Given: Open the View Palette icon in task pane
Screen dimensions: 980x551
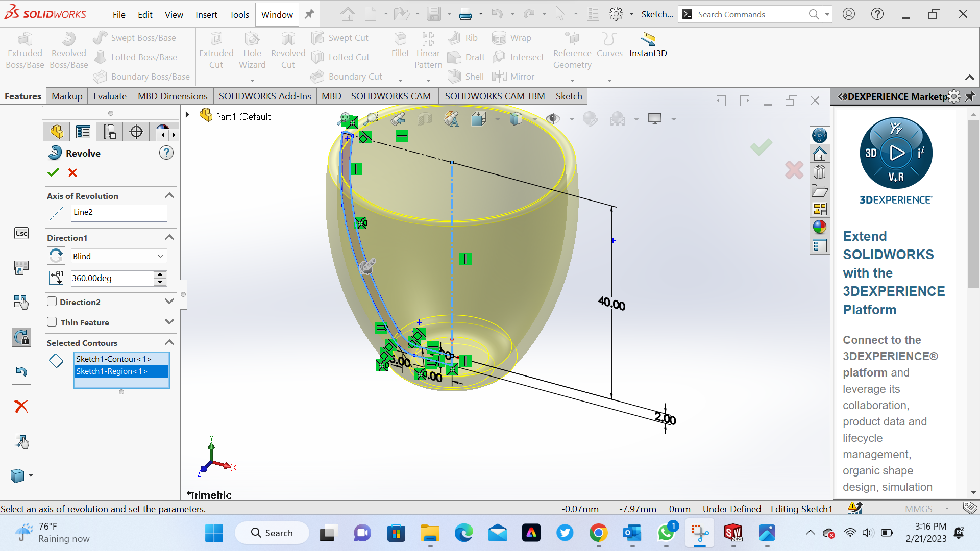Looking at the screenshot, I should [x=820, y=209].
